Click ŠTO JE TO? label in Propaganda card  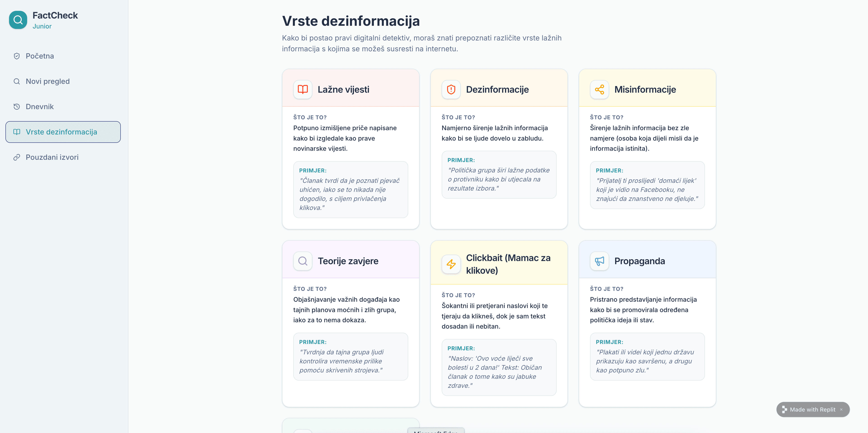(607, 289)
